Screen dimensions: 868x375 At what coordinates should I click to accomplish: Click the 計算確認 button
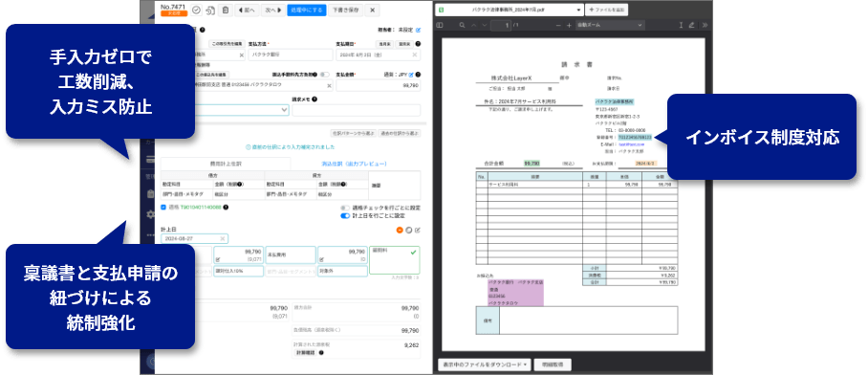click(x=305, y=353)
